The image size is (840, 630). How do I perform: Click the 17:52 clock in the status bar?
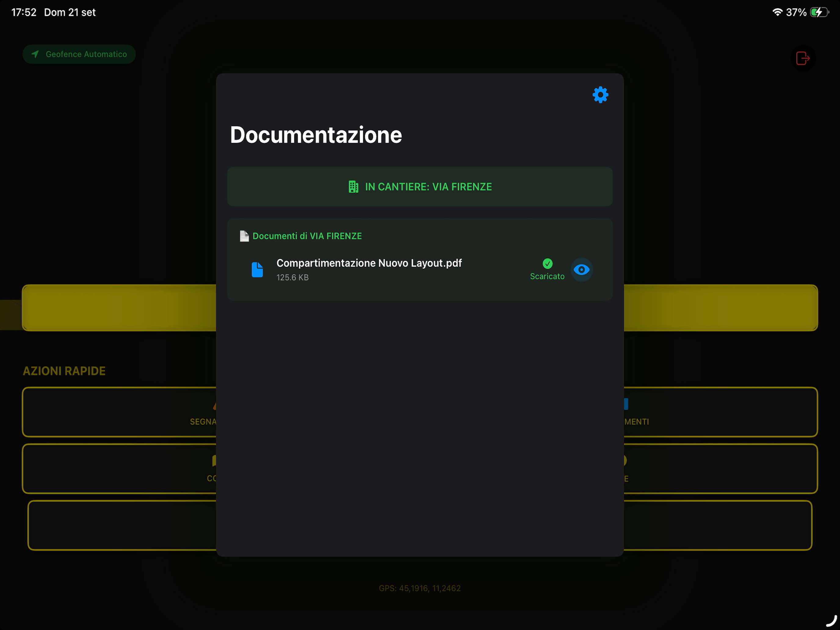(24, 12)
